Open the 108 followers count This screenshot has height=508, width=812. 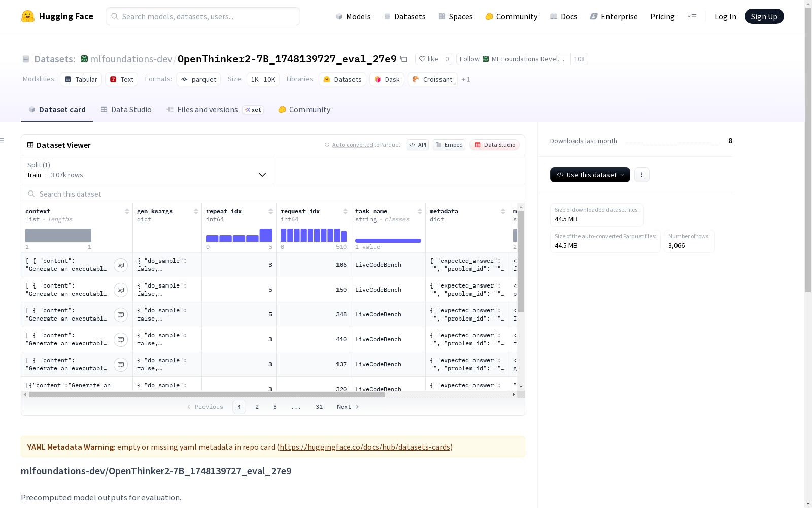(x=579, y=59)
